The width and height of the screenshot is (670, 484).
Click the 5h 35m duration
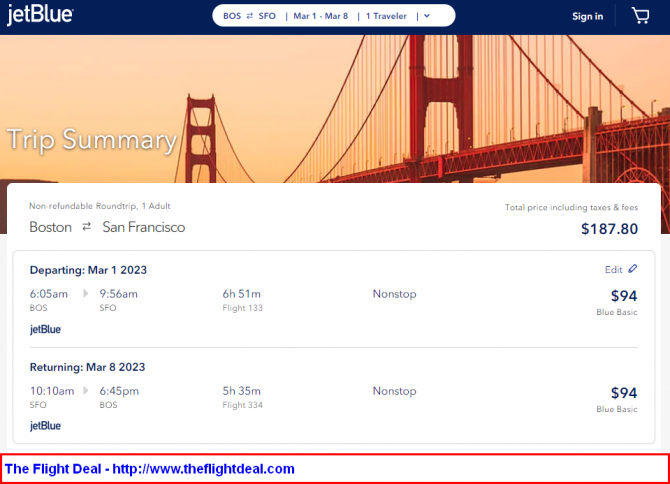241,390
